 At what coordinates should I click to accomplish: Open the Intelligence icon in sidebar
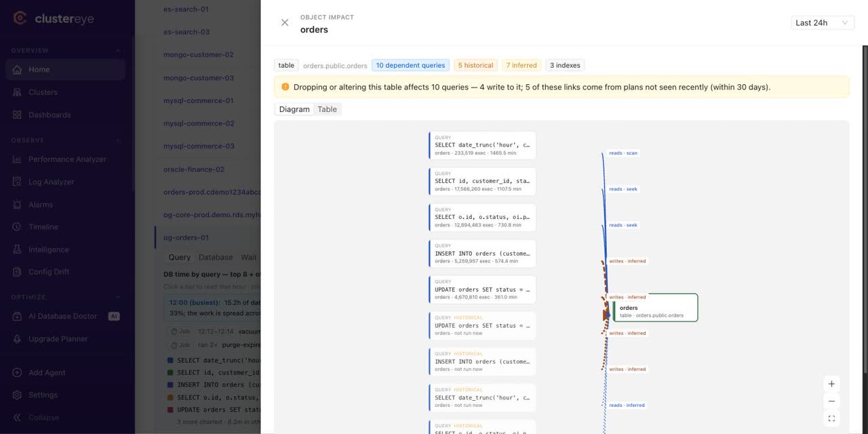(17, 250)
